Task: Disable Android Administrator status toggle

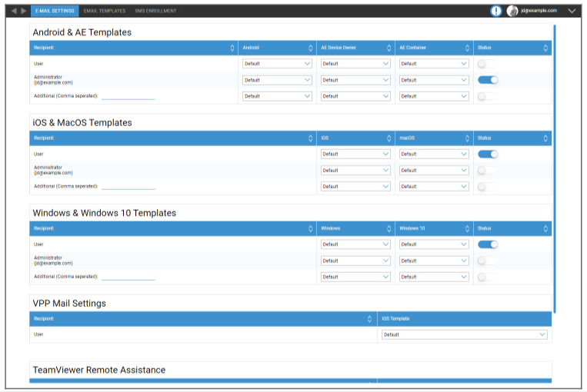Action: tap(488, 80)
